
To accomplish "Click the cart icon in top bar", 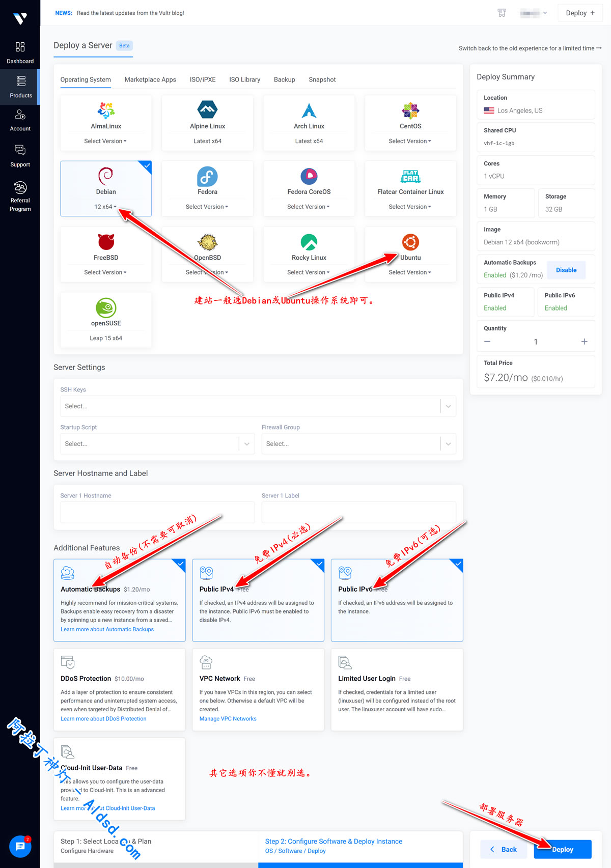I will click(x=502, y=13).
